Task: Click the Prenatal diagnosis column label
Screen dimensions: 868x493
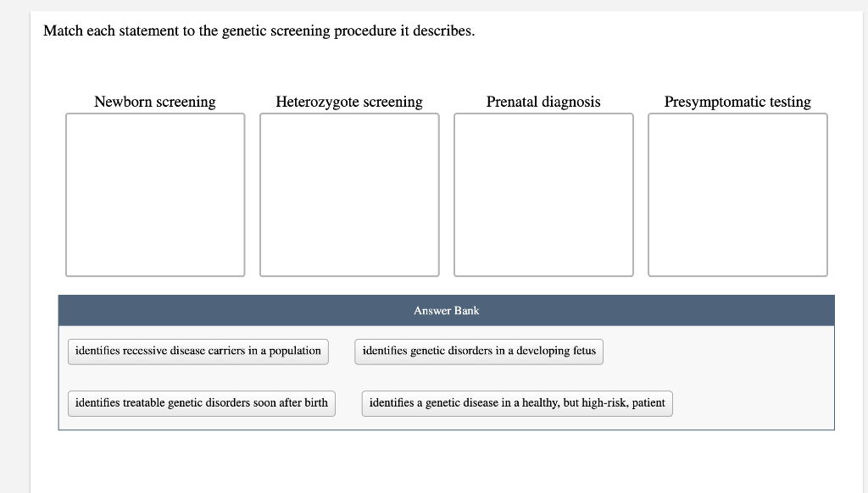Action: (x=543, y=102)
